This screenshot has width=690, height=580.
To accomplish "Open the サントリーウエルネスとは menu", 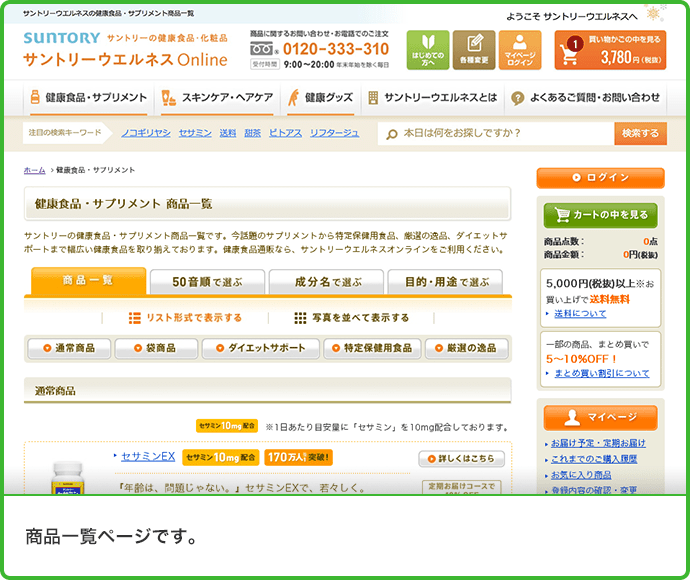I will tap(433, 98).
